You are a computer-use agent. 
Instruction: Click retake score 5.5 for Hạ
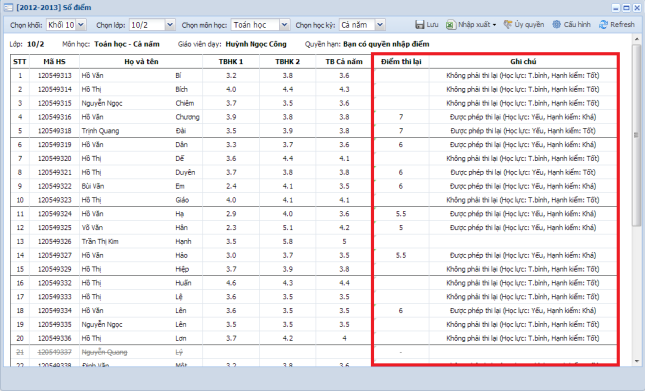tap(401, 214)
